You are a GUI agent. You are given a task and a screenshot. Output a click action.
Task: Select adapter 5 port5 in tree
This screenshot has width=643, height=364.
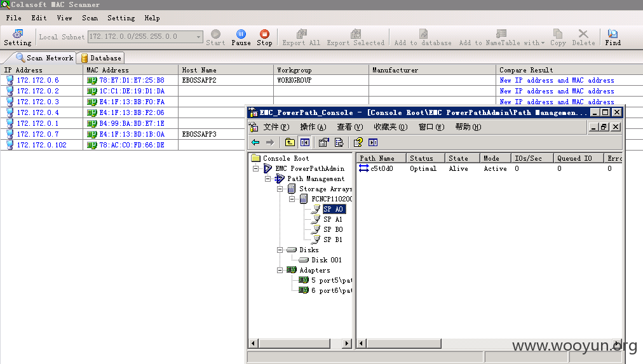[x=331, y=280]
